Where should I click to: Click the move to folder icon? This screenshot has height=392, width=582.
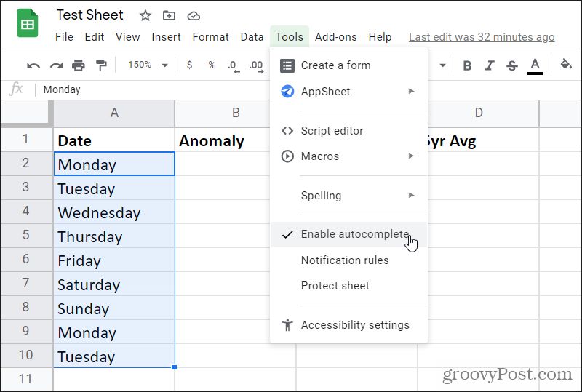(169, 15)
